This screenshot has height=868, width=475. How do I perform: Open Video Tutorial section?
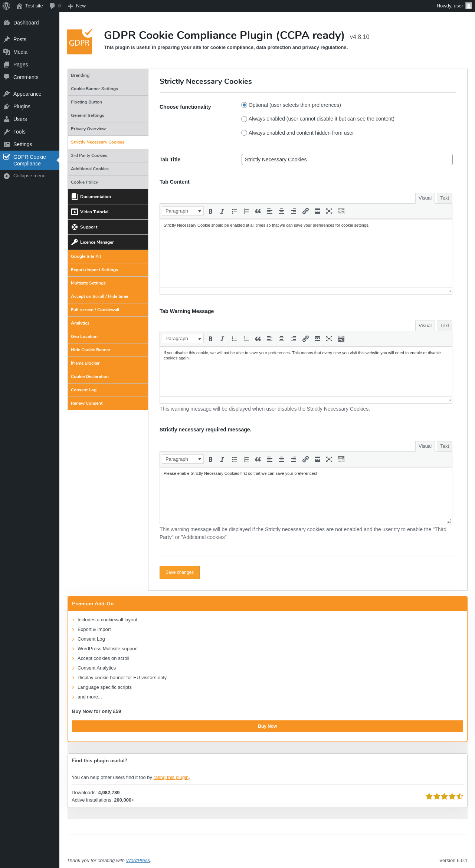(108, 212)
